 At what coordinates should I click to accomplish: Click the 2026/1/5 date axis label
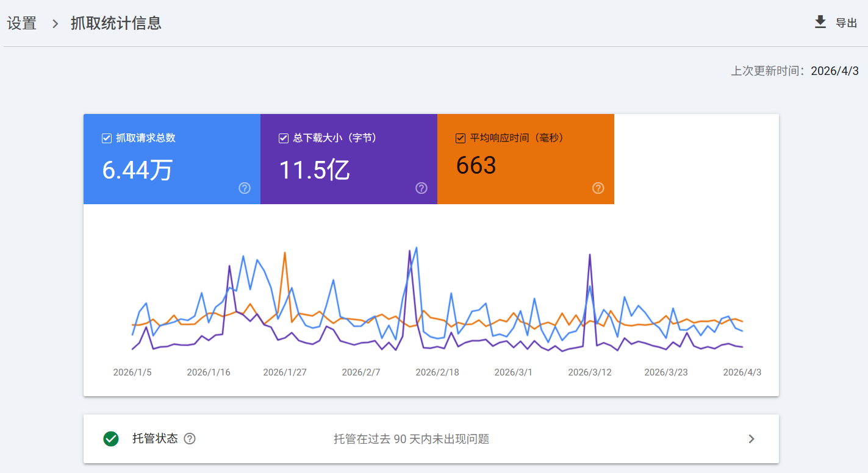coord(132,372)
